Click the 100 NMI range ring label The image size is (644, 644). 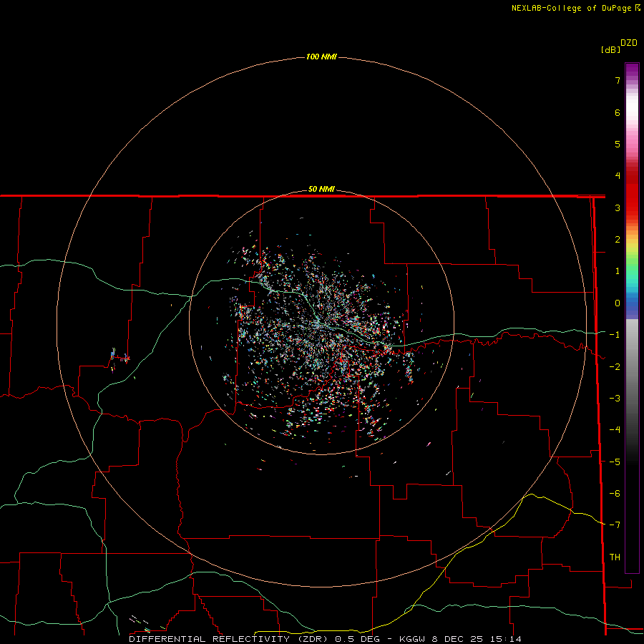tap(321, 57)
